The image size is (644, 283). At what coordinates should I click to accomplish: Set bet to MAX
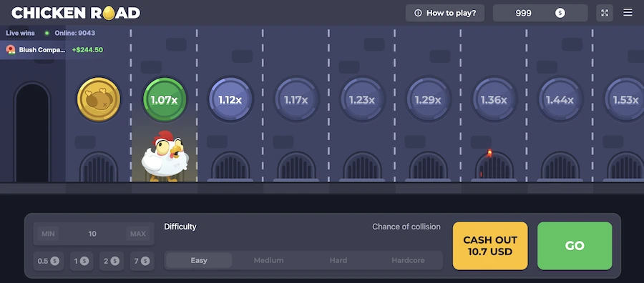(x=138, y=234)
